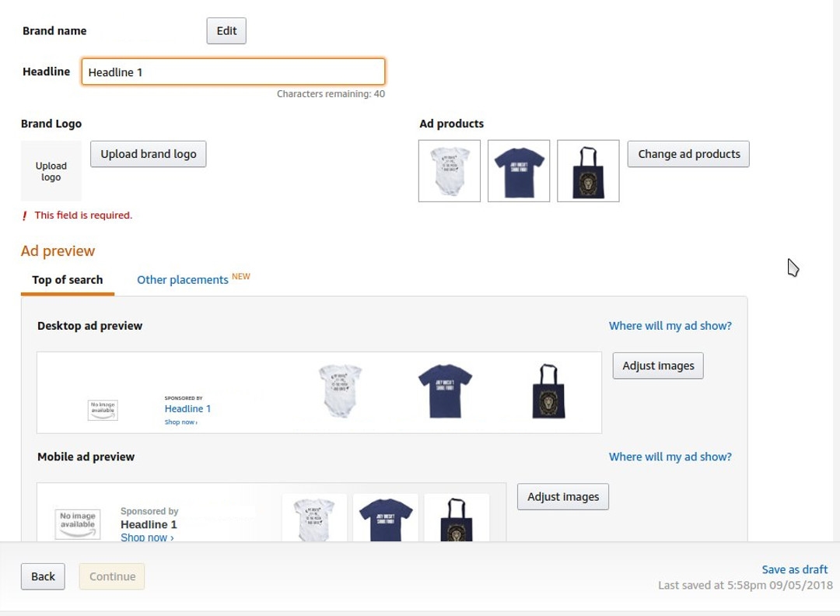Click Adjust images for the desktop preview

tap(658, 365)
